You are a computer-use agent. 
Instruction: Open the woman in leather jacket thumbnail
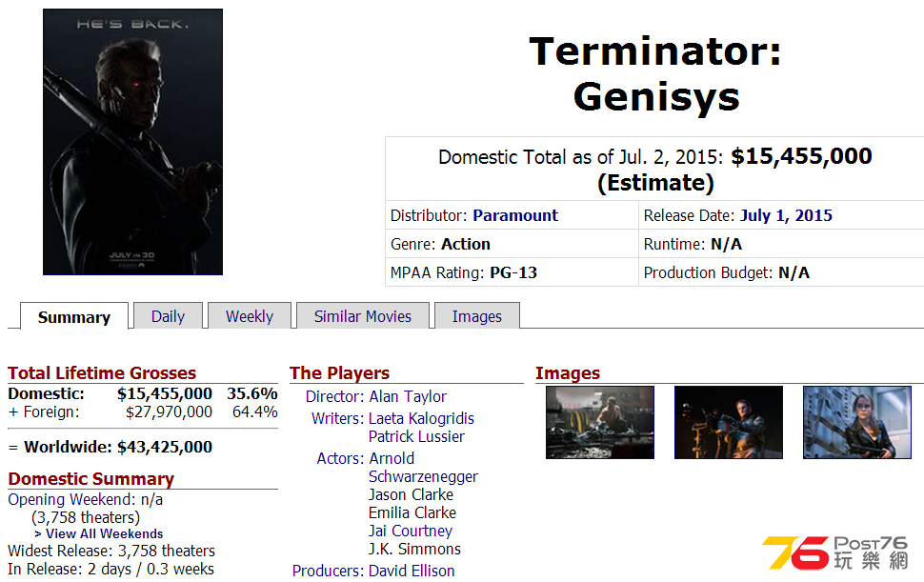[856, 422]
